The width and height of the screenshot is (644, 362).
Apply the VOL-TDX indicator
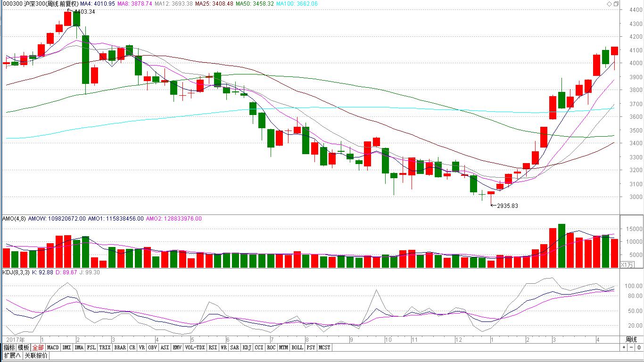point(195,347)
